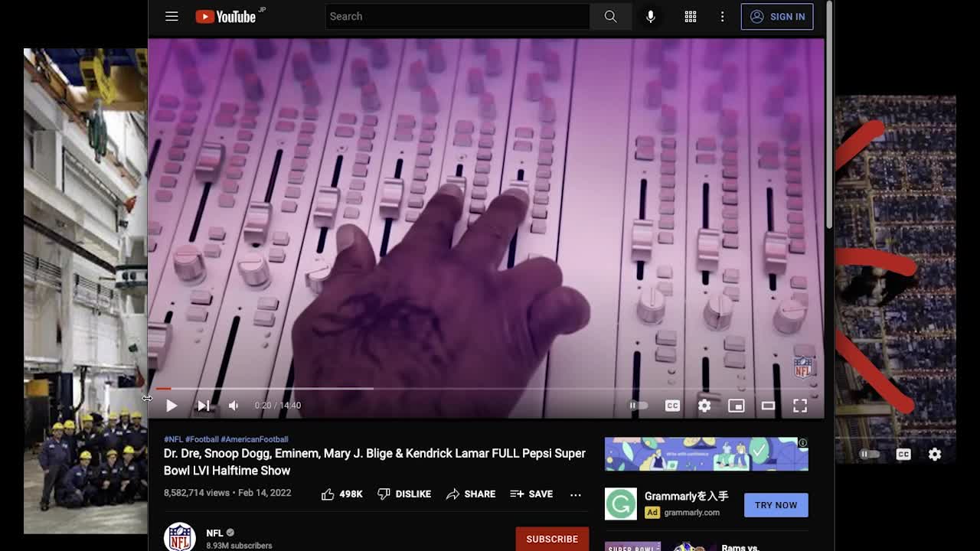Open the three-dot settings menu in header
Image resolution: width=980 pixels, height=551 pixels.
pyautogui.click(x=722, y=16)
